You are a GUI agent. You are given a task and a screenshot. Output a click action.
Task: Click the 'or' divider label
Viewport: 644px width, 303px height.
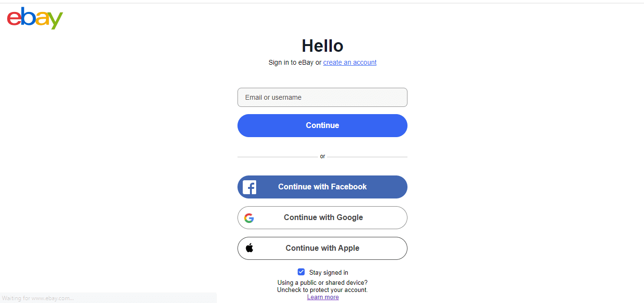[x=322, y=156]
